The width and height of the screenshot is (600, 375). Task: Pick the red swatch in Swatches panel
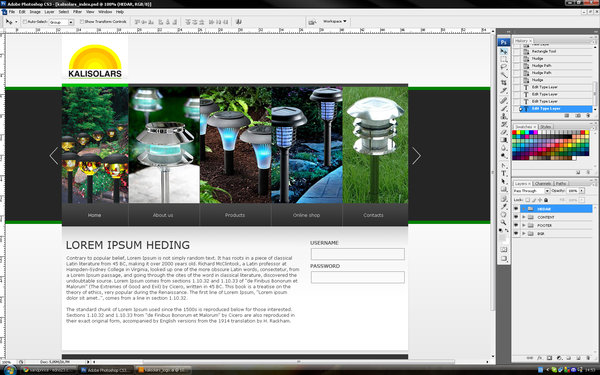point(514,132)
